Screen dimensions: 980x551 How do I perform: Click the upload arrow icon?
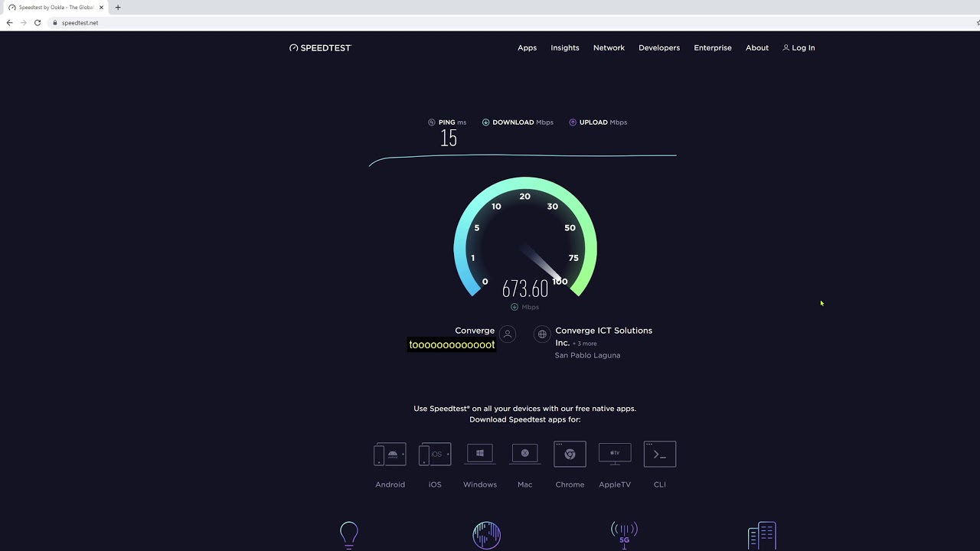(573, 122)
